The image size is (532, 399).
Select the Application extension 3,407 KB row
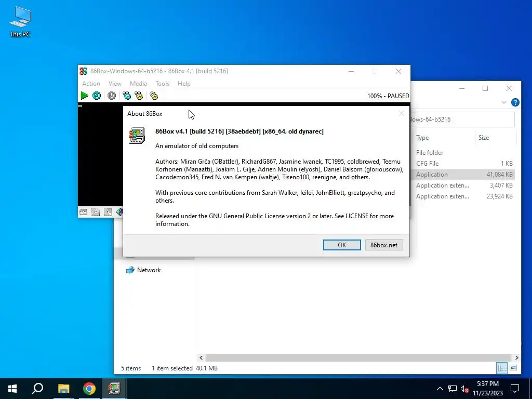(x=463, y=185)
